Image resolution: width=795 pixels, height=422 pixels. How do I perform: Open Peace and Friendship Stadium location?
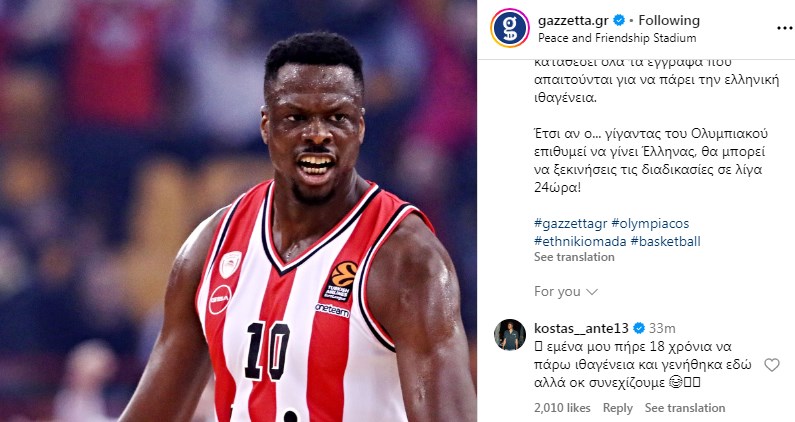[617, 38]
